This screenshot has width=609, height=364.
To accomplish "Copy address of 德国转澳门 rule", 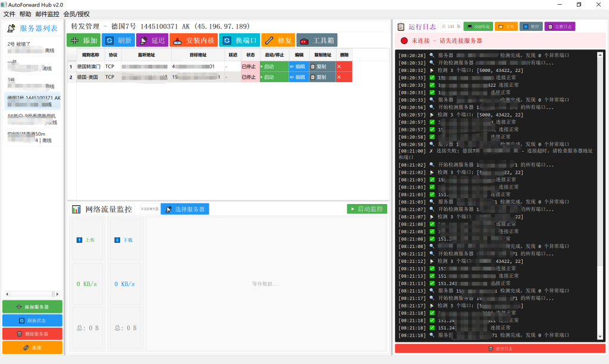I will pos(322,67).
